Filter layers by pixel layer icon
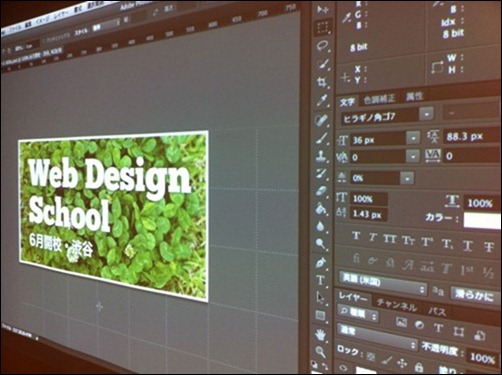This screenshot has width=502, height=375. coord(401,322)
